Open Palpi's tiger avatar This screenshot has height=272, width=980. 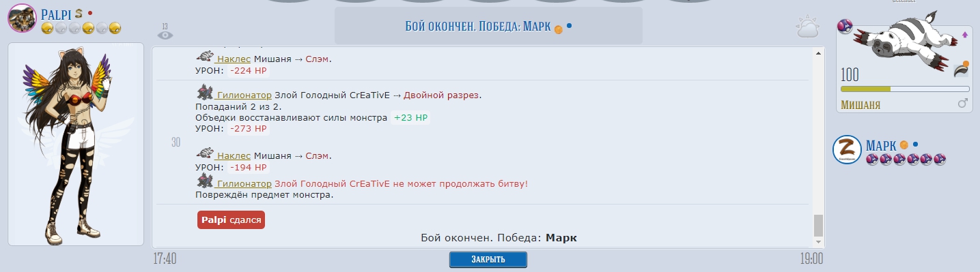pos(21,18)
